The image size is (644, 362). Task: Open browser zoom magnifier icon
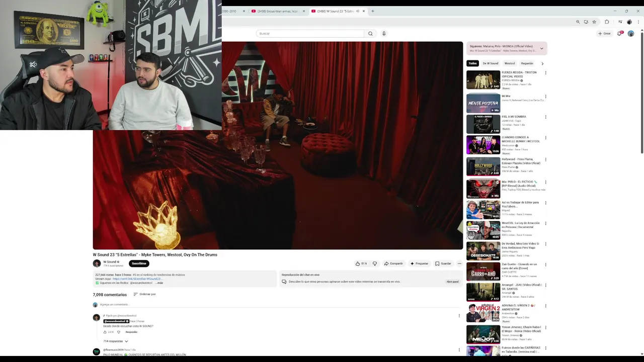(x=578, y=22)
